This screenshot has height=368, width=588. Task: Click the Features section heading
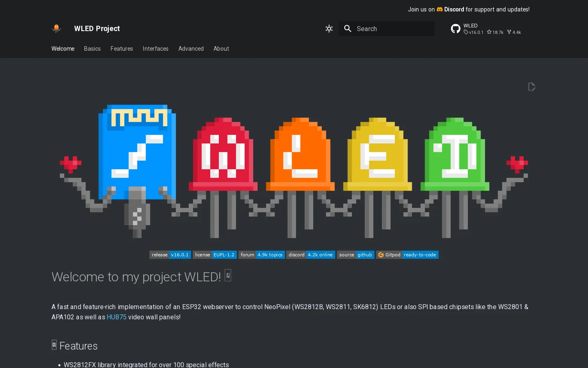[x=75, y=346]
